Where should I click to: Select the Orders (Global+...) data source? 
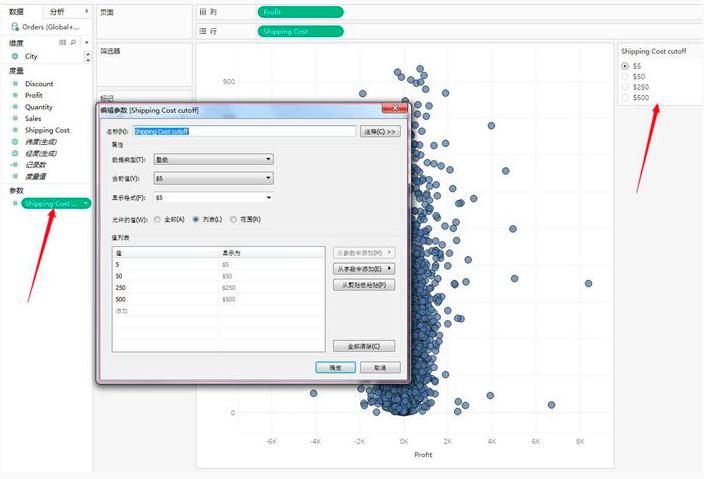pyautogui.click(x=50, y=27)
